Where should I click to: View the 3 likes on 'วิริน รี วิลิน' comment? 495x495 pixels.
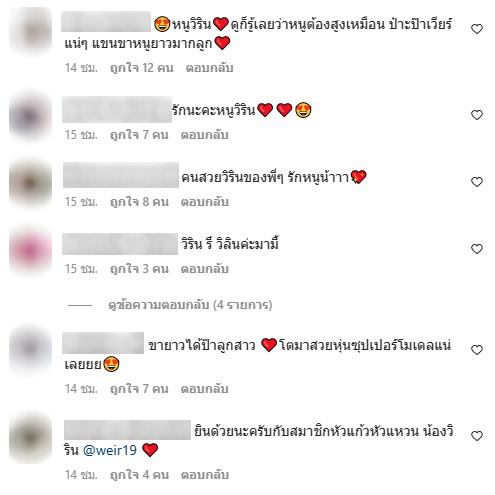pyautogui.click(x=139, y=269)
